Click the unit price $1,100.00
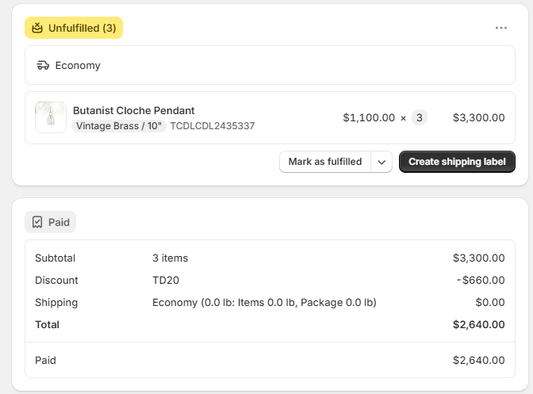The height and width of the screenshot is (394, 533). pyautogui.click(x=369, y=118)
